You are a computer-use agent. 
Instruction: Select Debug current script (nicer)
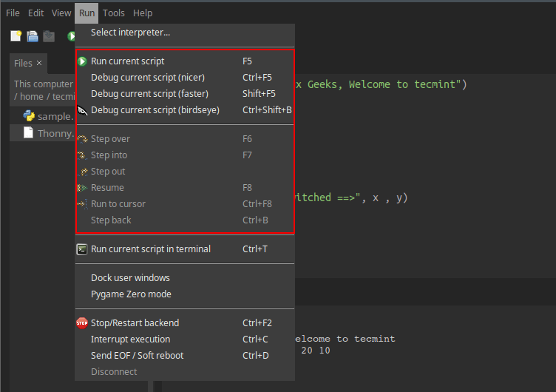(148, 78)
